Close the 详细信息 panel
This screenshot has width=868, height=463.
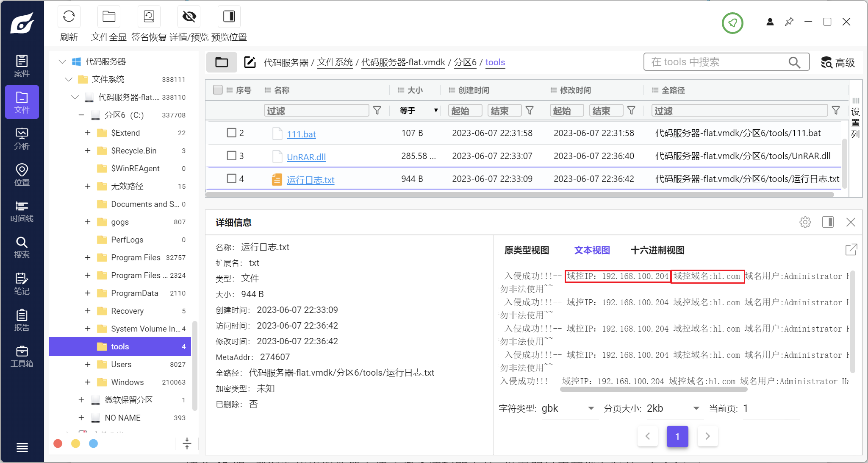point(851,222)
